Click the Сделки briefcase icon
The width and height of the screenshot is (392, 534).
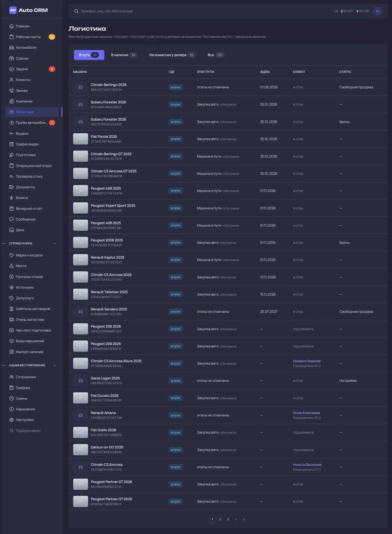11,58
